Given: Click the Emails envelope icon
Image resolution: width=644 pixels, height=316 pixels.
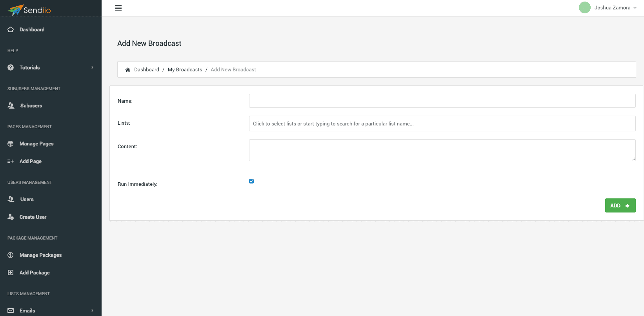Looking at the screenshot, I should click(x=11, y=311).
